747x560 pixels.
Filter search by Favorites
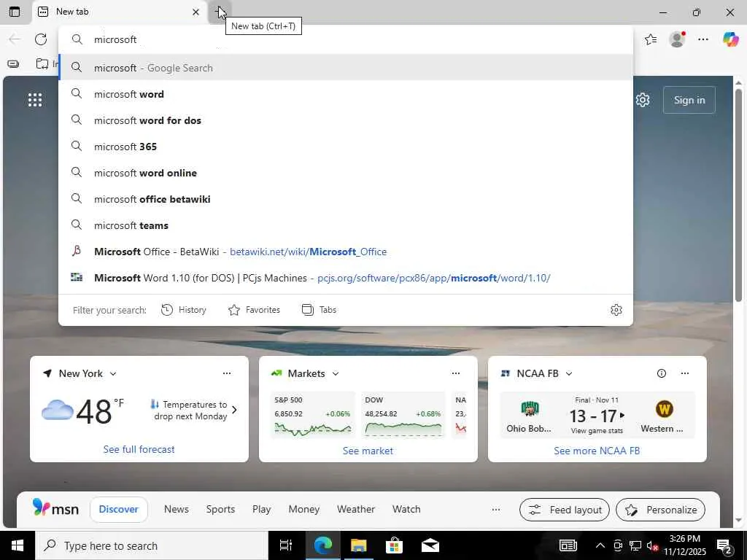coord(254,310)
